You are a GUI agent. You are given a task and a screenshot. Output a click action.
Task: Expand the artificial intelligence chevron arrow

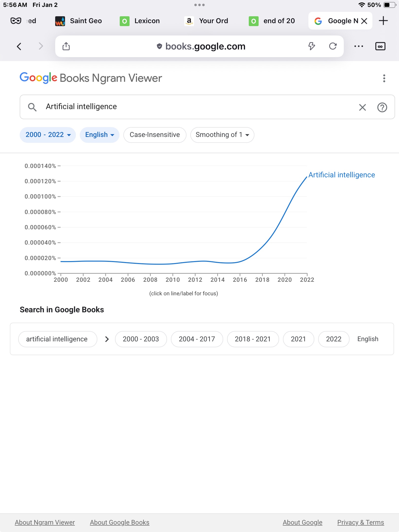[x=107, y=339]
